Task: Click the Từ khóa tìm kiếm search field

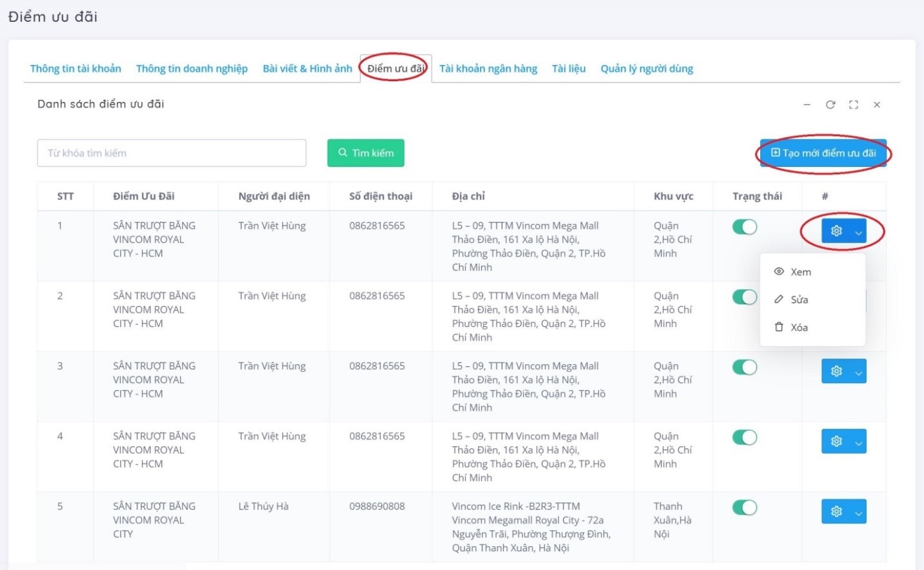Action: (172, 153)
